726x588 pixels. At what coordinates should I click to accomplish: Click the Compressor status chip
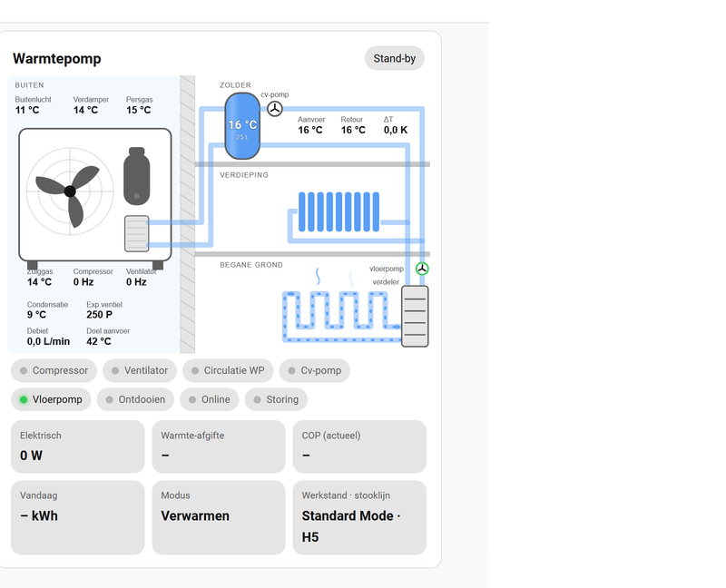54,370
